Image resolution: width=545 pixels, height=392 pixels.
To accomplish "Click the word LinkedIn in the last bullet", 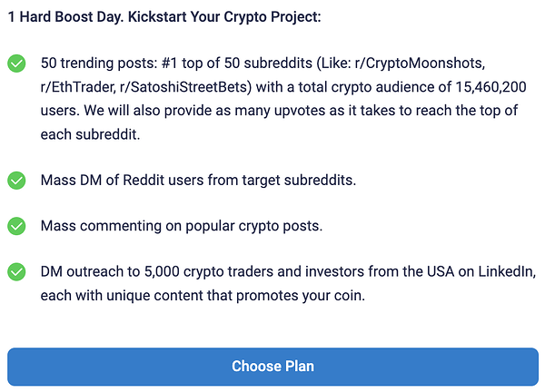I will click(507, 271).
